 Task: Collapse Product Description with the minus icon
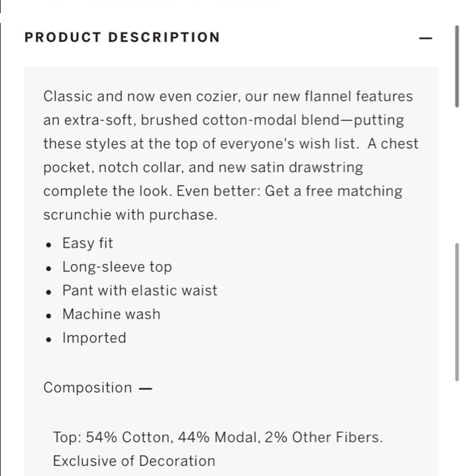coord(425,38)
